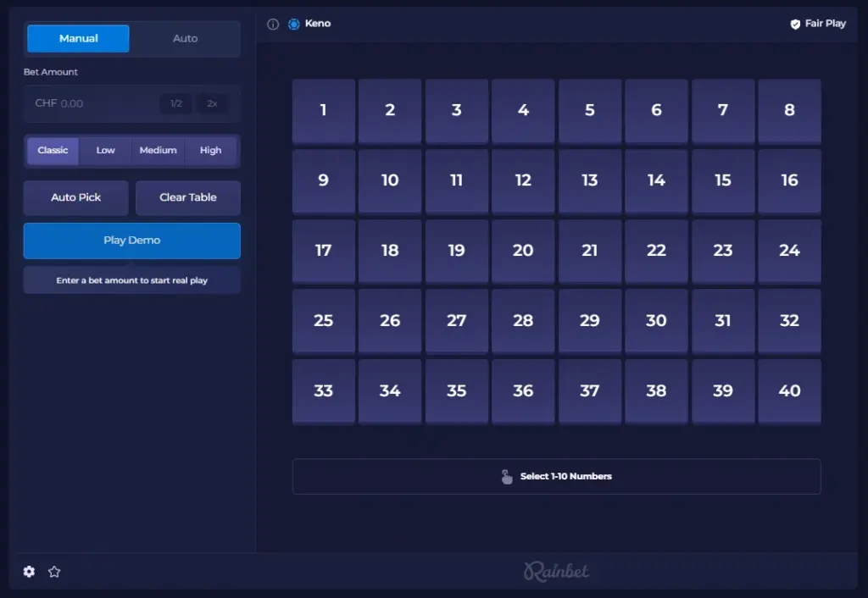The width and height of the screenshot is (868, 598).
Task: Pick number 13 tile
Action: (x=590, y=181)
